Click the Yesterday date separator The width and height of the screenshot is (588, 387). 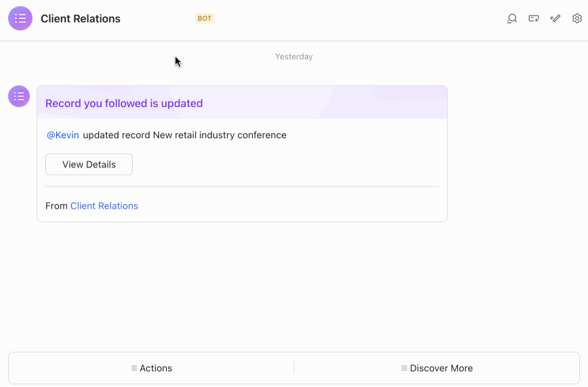(294, 57)
